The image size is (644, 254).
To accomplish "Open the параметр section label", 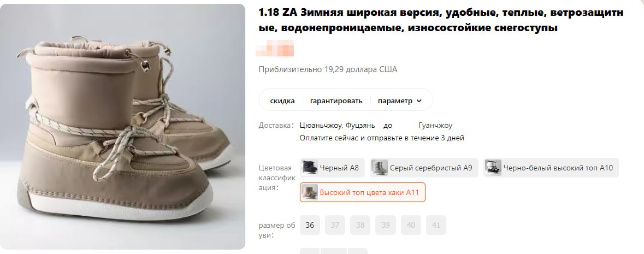I will [x=395, y=101].
